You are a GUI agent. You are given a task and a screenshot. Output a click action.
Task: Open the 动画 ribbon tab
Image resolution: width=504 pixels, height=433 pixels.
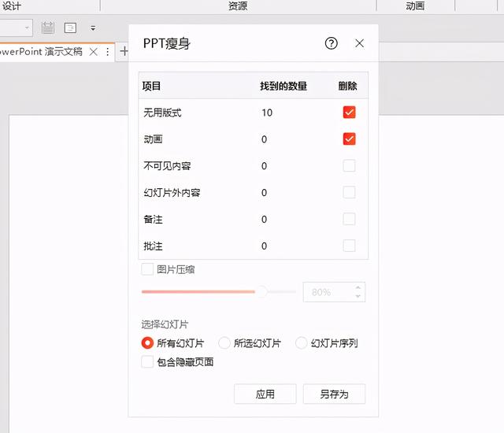point(415,6)
